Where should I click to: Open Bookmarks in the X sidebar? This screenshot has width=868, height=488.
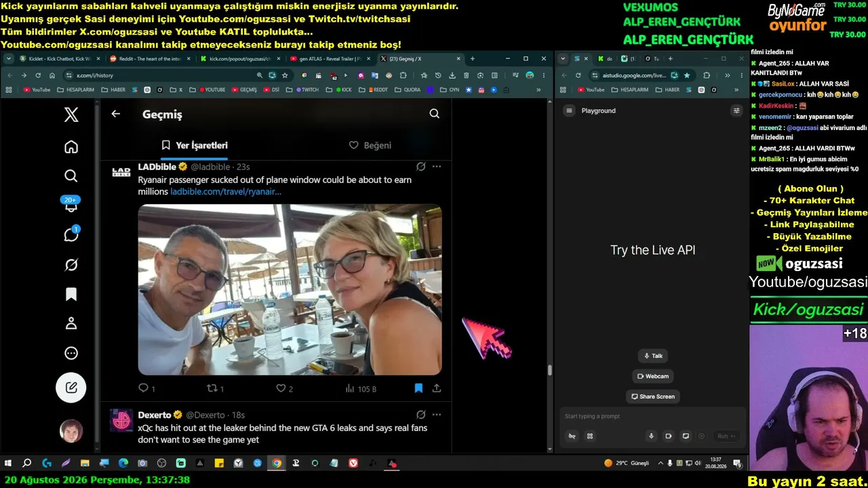[71, 294]
